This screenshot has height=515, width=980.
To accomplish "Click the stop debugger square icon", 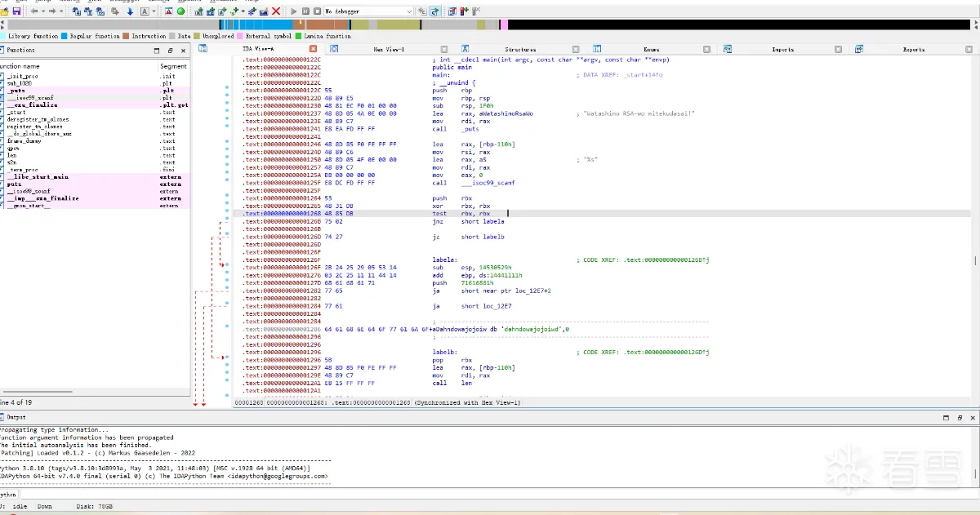I will click(x=316, y=11).
